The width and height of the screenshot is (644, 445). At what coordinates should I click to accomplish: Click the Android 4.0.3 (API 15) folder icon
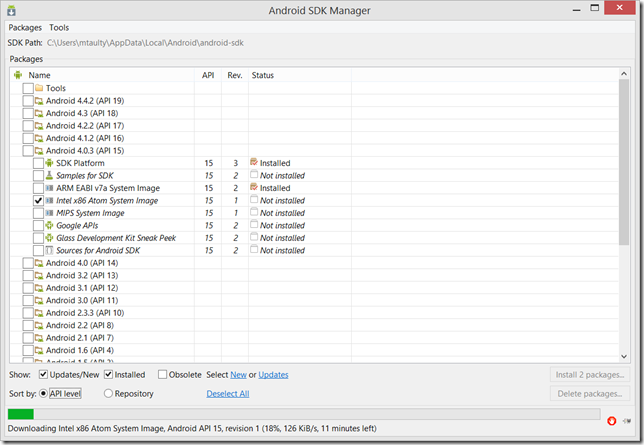coord(39,150)
